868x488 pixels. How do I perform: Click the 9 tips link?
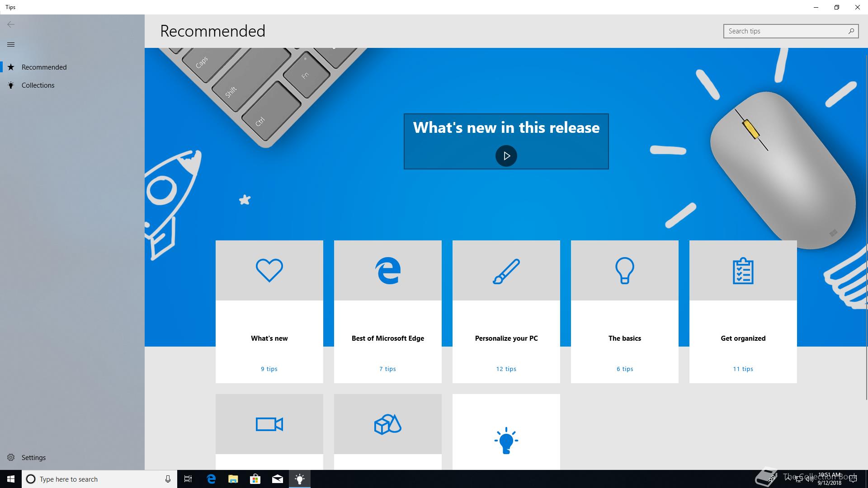(x=269, y=369)
